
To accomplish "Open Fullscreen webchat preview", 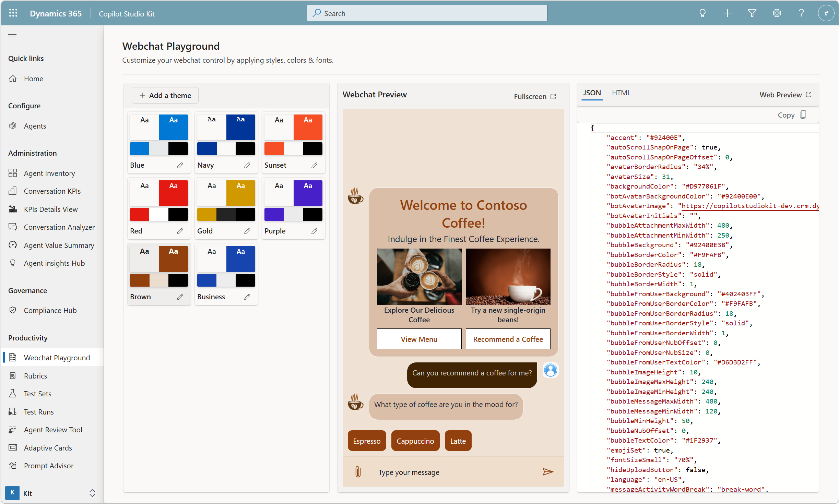I will [535, 96].
